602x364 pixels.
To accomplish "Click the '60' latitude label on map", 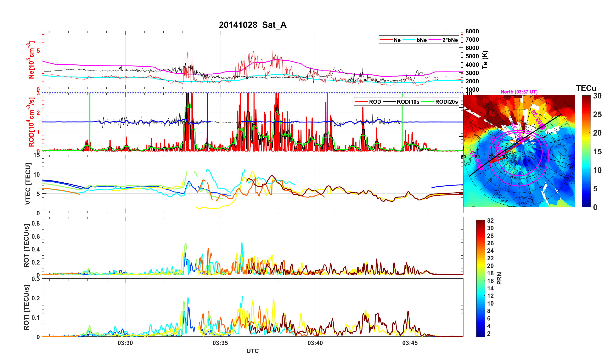I will coord(477,157).
